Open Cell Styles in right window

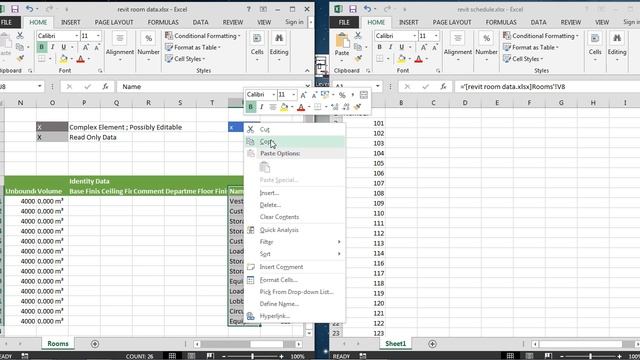(x=523, y=59)
